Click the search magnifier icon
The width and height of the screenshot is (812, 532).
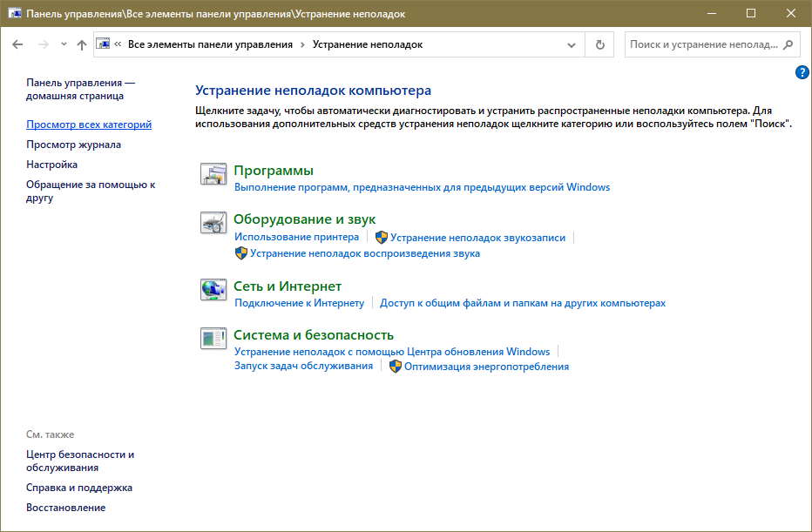[x=788, y=44]
